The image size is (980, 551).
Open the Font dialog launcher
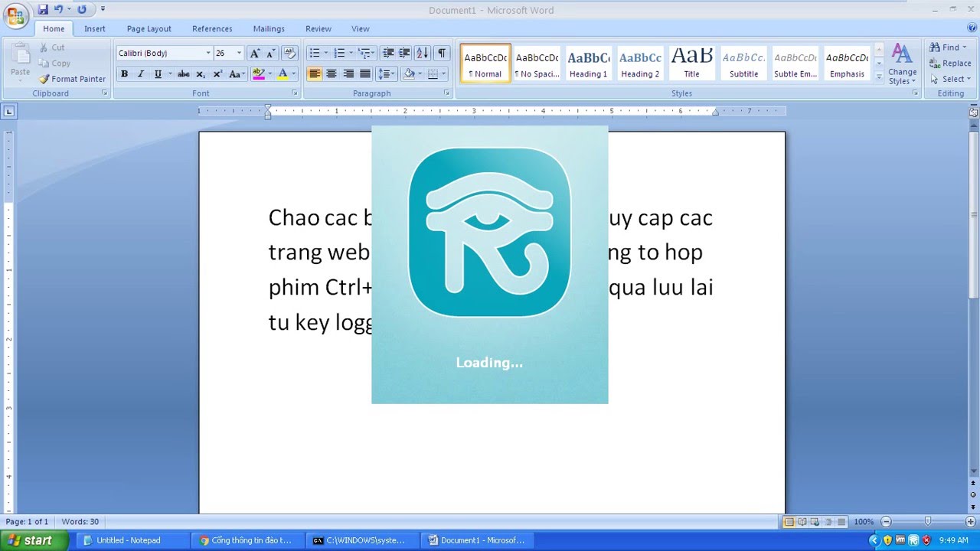click(295, 93)
